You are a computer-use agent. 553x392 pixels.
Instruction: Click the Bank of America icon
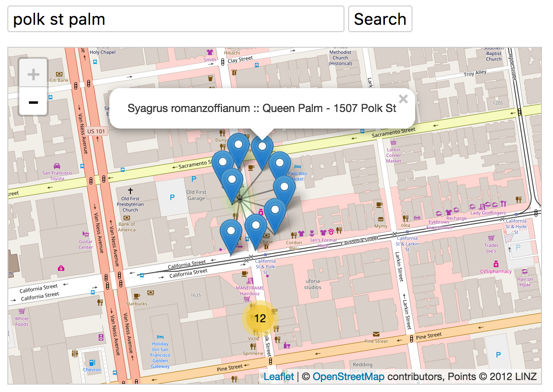coord(127,218)
